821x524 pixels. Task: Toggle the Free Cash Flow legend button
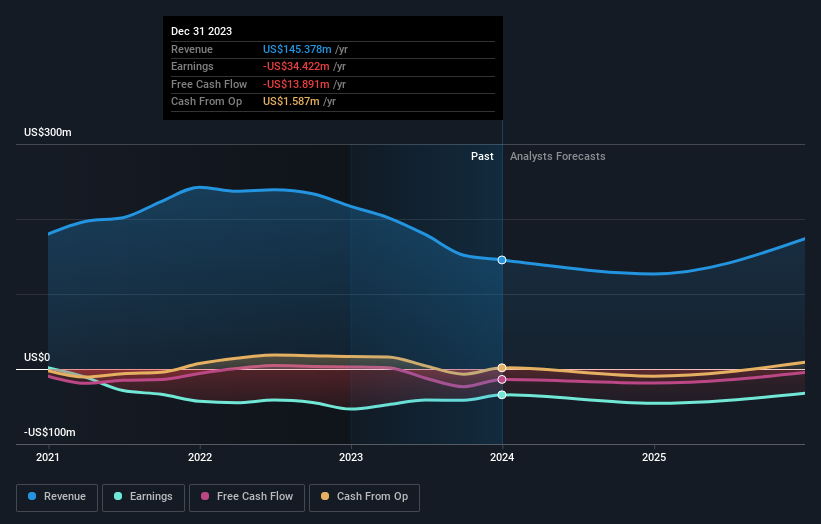coord(247,497)
